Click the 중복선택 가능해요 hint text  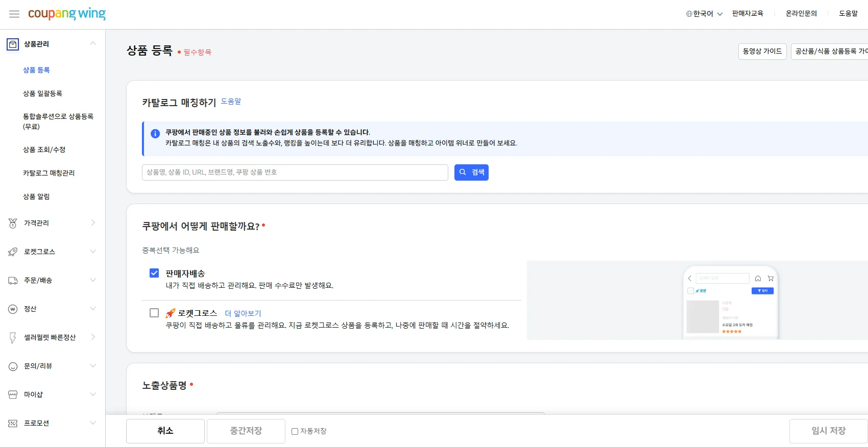pos(171,251)
